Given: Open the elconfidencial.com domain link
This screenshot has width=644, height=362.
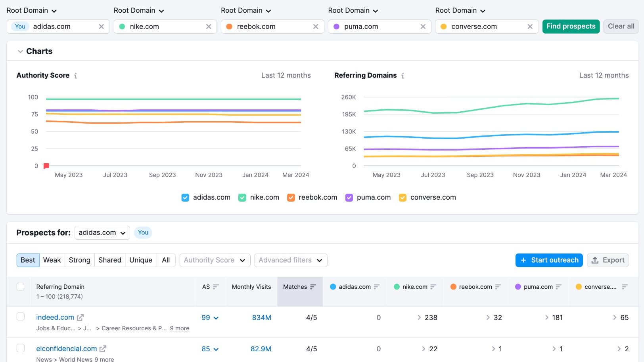Looking at the screenshot, I should [x=67, y=349].
